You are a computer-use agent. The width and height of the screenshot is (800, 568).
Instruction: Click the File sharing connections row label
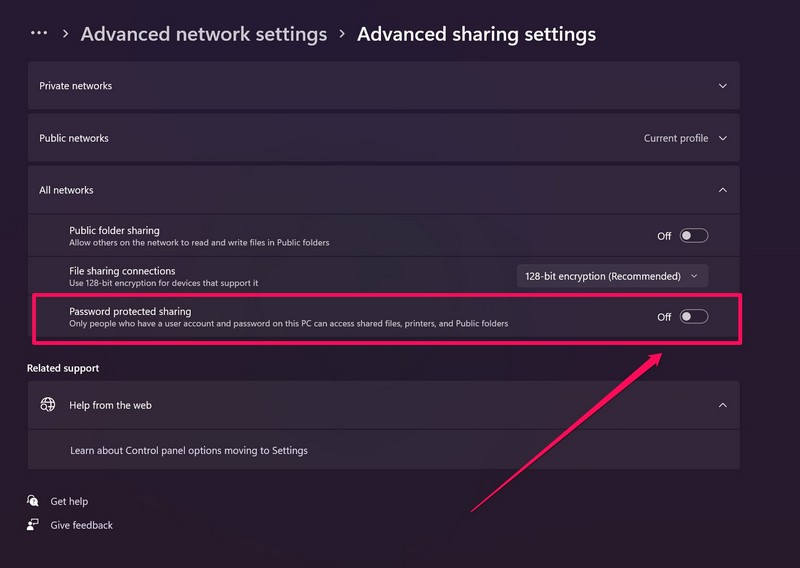(x=122, y=270)
